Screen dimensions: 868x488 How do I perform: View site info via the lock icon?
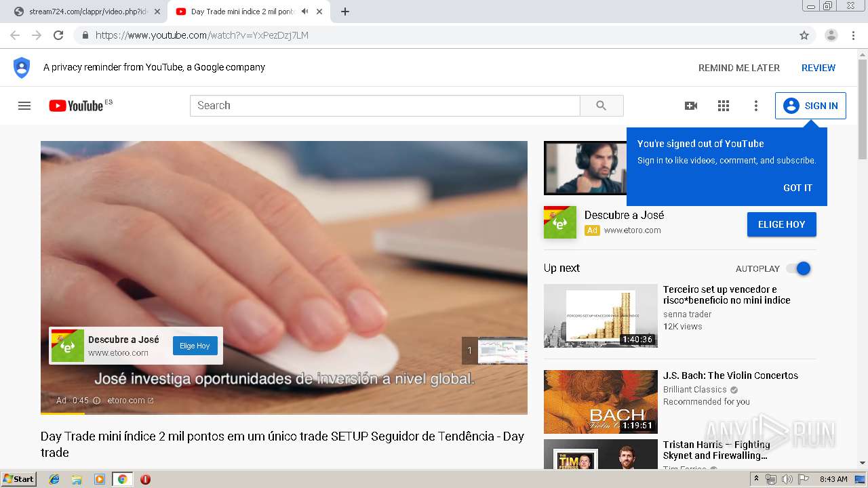pos(85,35)
